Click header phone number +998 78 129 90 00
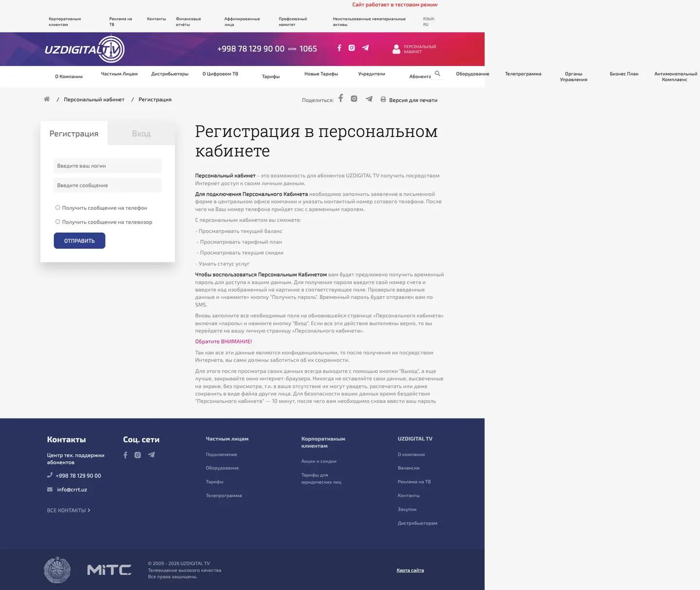The image size is (700, 590). [251, 49]
